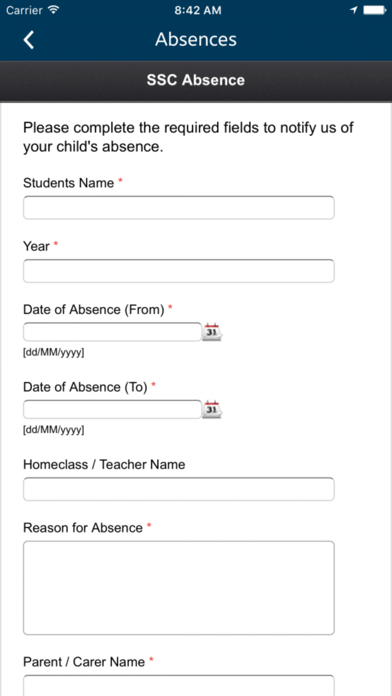This screenshot has width=392, height=696.
Task: Focus the Homeclass / Teacher Name field
Action: click(x=178, y=489)
